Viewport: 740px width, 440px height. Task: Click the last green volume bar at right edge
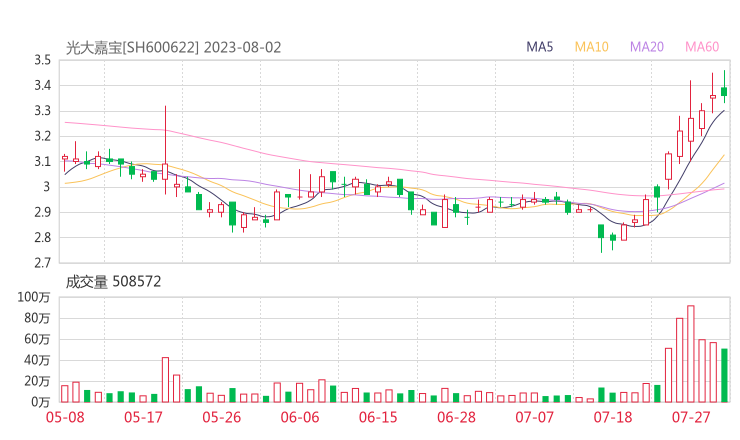724,375
